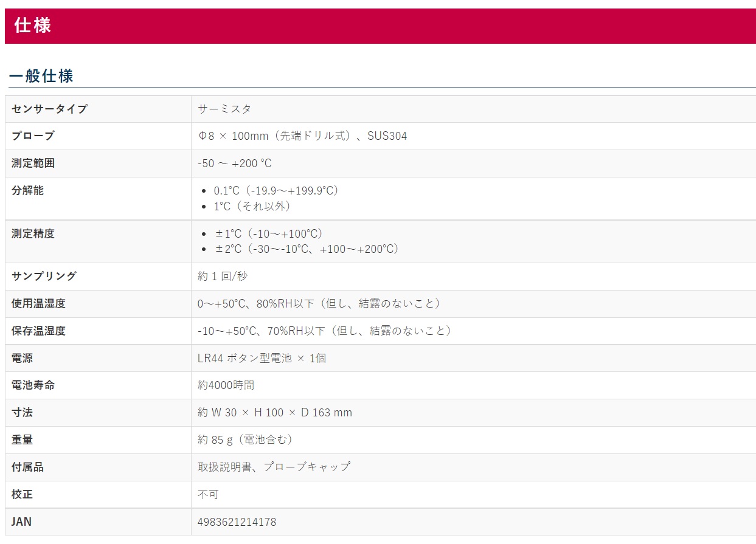
Task: Select the JAN row label
Action: pyautogui.click(x=21, y=522)
